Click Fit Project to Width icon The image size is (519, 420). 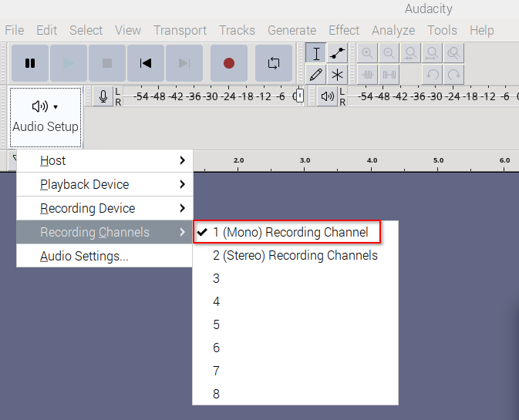(433, 53)
